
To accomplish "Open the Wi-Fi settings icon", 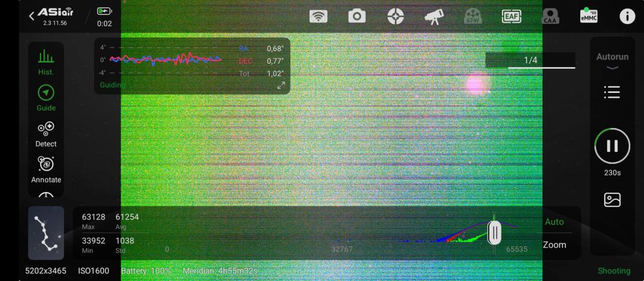I will [x=318, y=16].
